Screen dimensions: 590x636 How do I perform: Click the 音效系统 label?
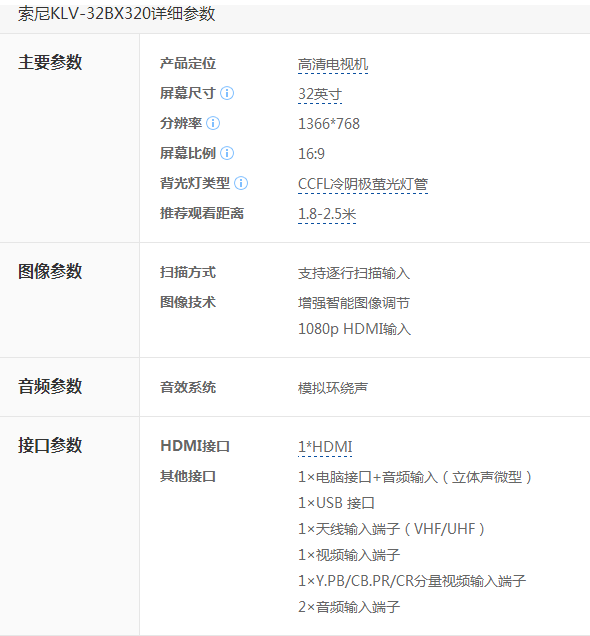(x=188, y=387)
